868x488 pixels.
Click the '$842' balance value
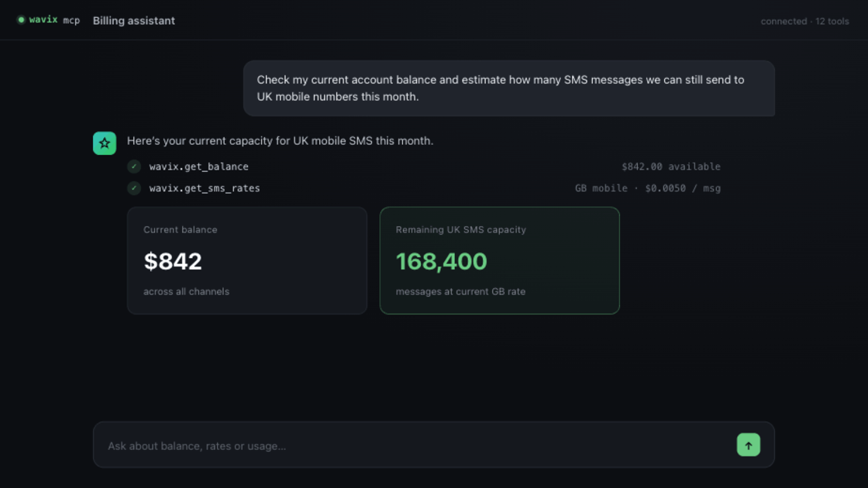[173, 261]
